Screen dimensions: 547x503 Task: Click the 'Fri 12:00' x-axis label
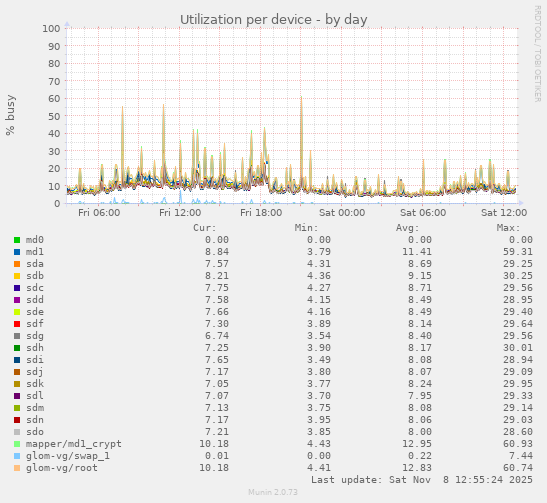(180, 212)
